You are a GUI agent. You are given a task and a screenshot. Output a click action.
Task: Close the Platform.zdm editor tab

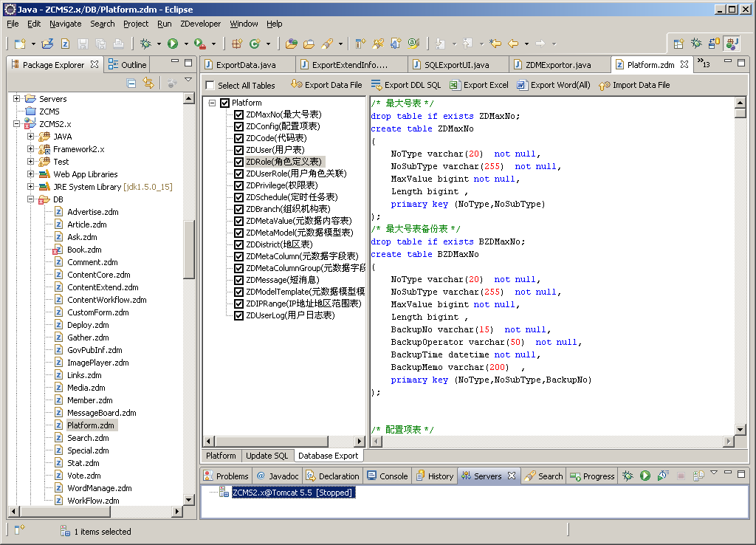coord(684,65)
